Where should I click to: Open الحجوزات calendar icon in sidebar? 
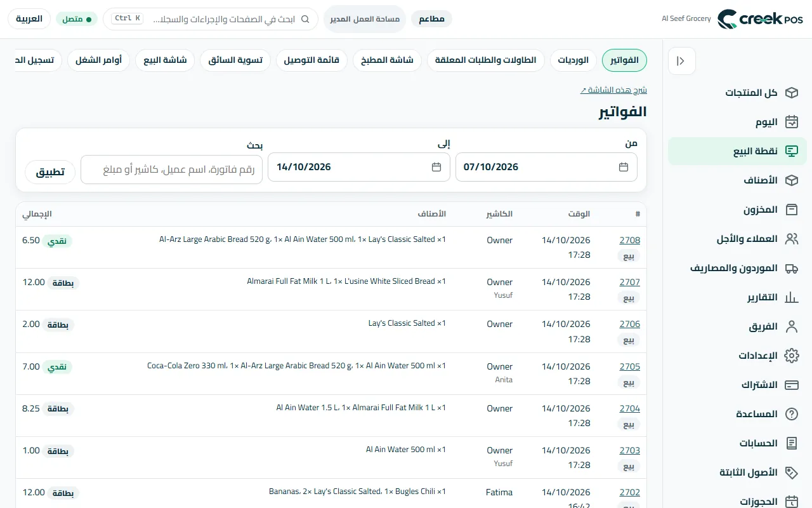click(791, 502)
